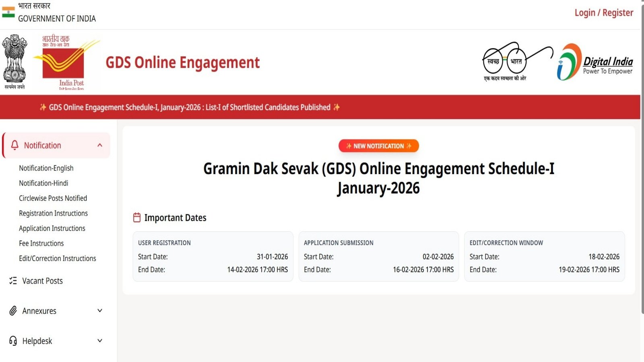View Circlewise Posts Notified

(x=53, y=198)
